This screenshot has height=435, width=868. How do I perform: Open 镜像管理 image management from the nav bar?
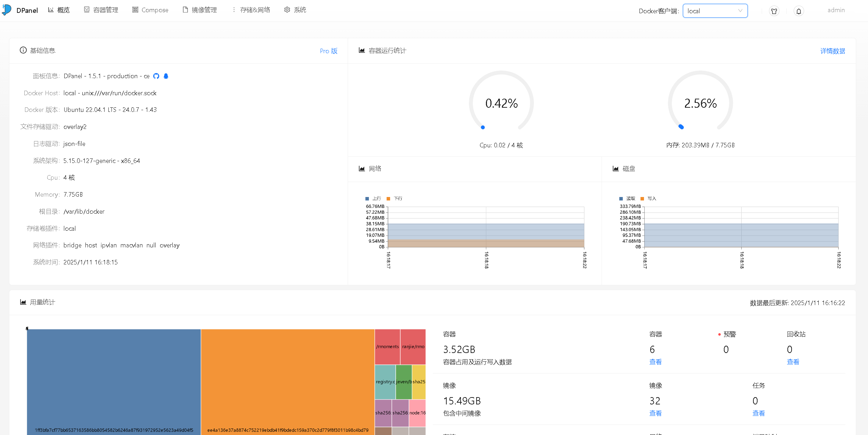185,10
